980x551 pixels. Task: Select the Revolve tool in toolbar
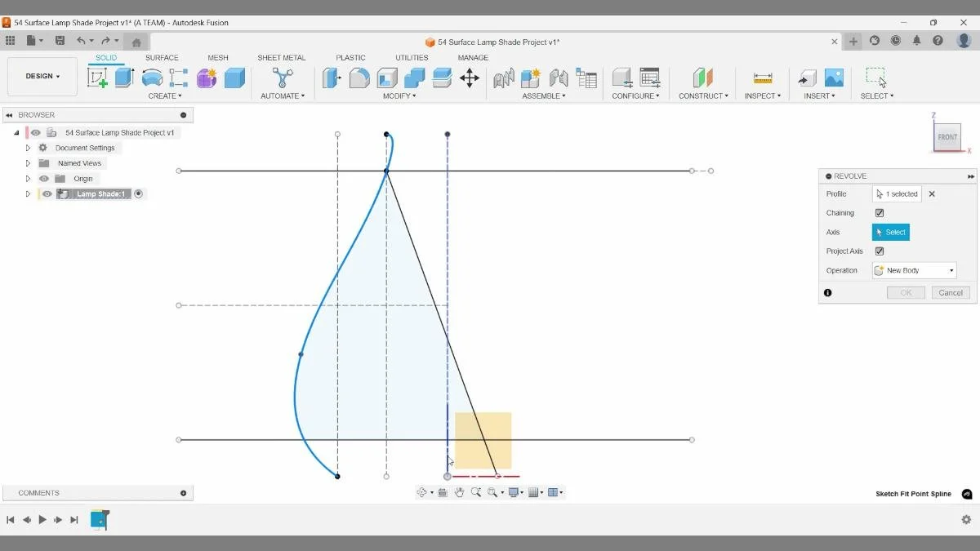[152, 78]
